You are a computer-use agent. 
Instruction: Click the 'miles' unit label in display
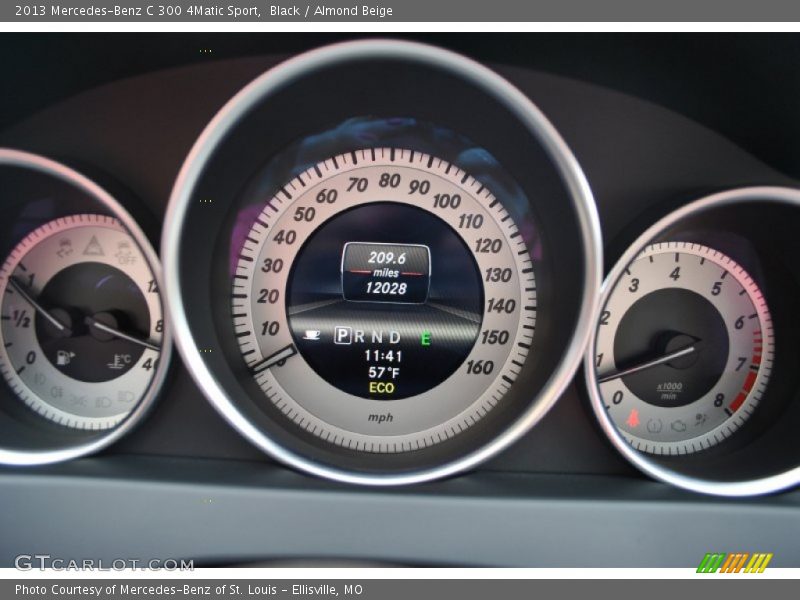(386, 273)
